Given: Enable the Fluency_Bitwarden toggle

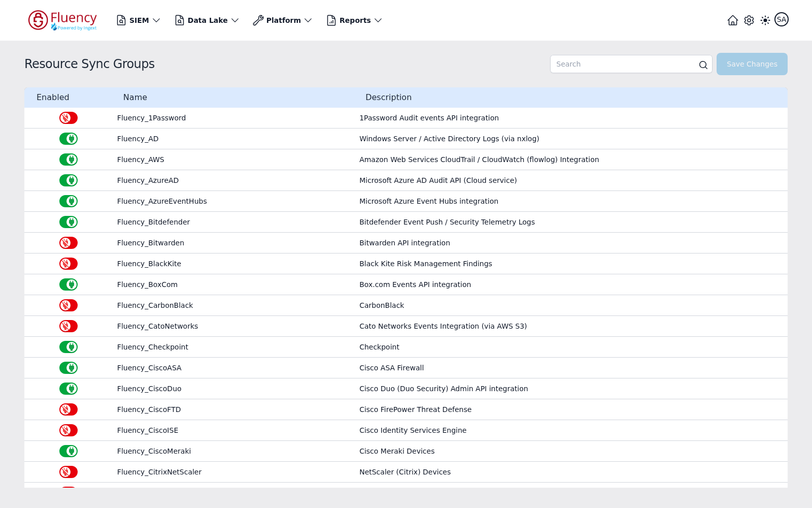Looking at the screenshot, I should point(69,243).
